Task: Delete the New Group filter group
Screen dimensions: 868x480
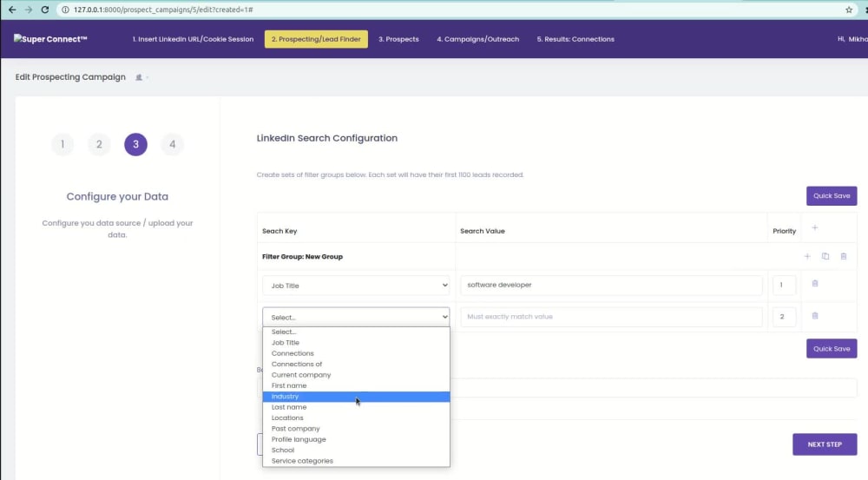Action: [x=844, y=256]
